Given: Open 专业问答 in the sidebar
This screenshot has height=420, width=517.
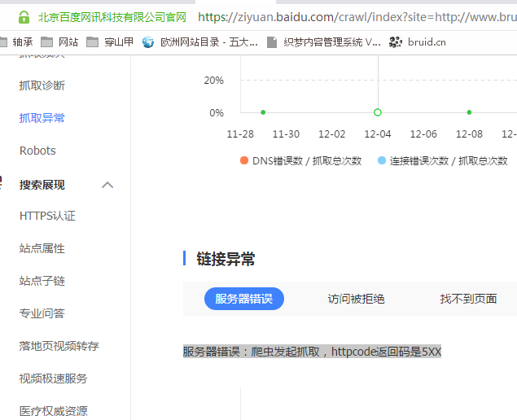Looking at the screenshot, I should [x=42, y=313].
